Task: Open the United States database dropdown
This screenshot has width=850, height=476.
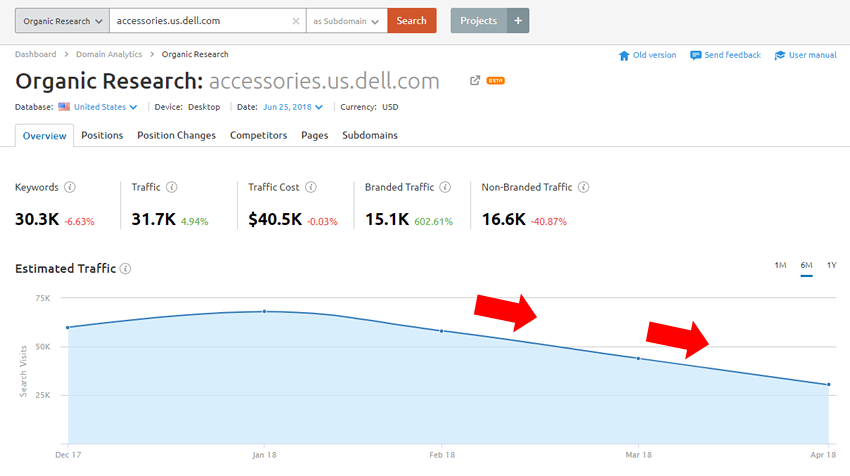Action: pos(98,107)
